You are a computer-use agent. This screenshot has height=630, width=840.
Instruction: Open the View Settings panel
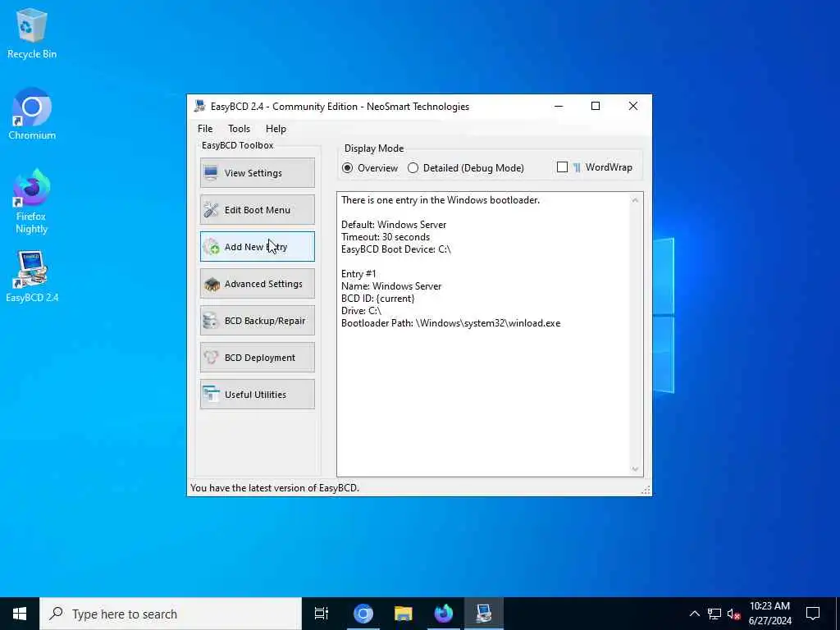click(257, 172)
